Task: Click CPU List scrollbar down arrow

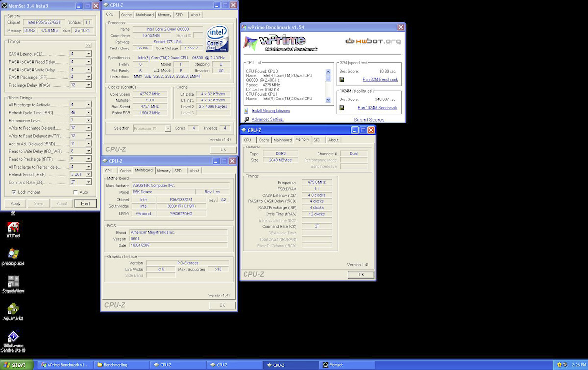Action: tap(328, 100)
